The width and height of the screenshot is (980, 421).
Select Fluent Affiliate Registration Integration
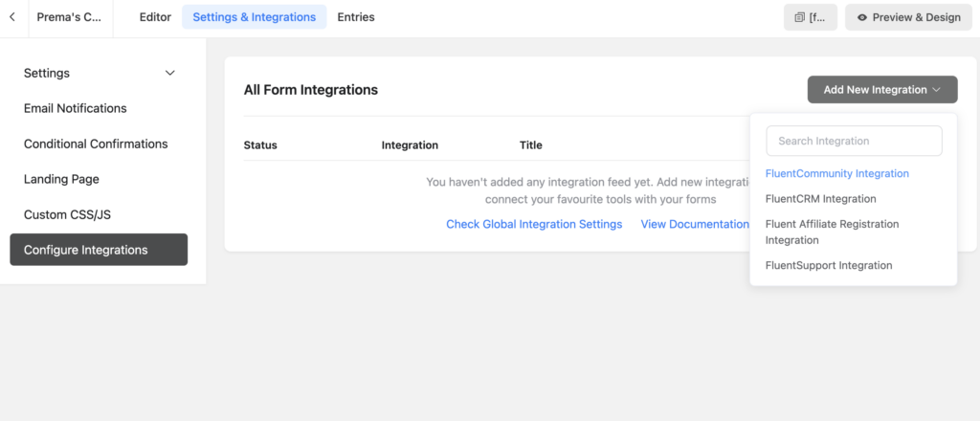point(832,232)
